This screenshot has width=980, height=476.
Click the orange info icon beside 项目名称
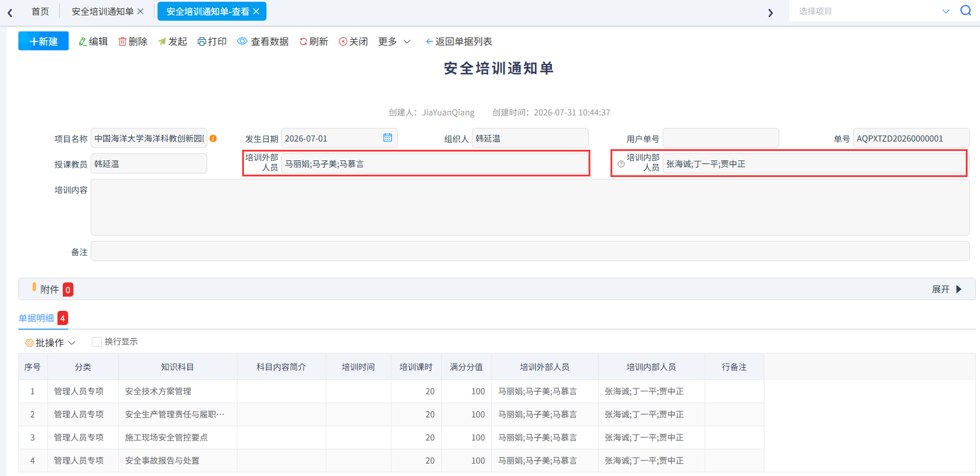click(213, 139)
